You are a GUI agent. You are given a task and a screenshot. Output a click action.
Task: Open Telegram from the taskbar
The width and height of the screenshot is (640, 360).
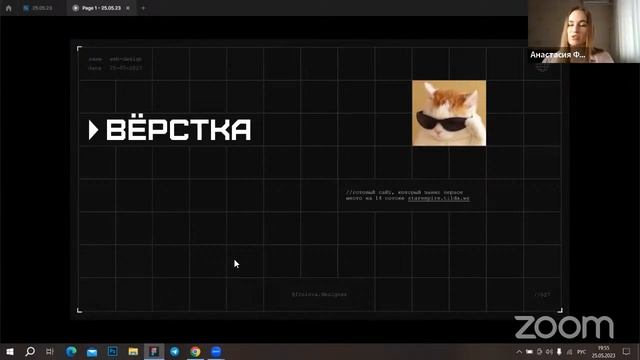(175, 351)
